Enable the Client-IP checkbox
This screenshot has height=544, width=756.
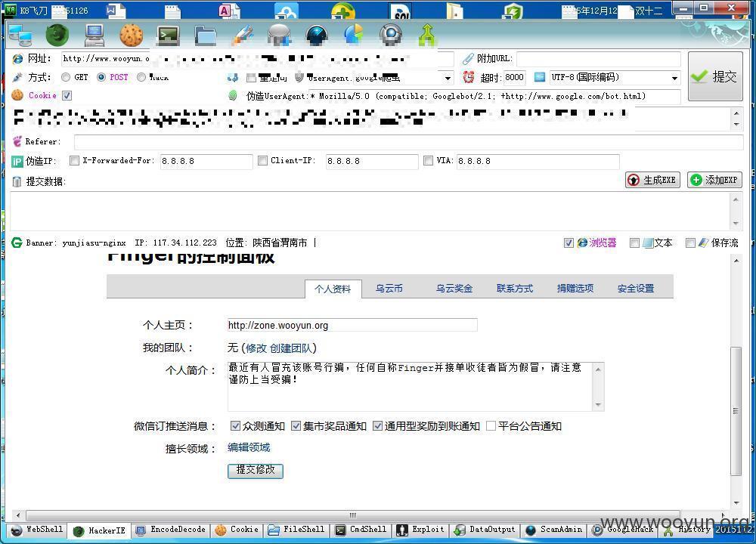[x=263, y=160]
